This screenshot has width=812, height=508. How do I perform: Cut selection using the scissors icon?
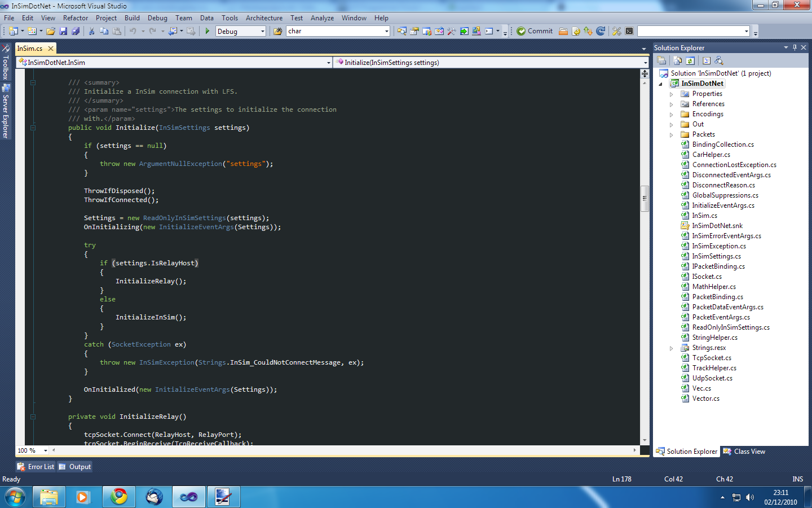click(x=91, y=31)
